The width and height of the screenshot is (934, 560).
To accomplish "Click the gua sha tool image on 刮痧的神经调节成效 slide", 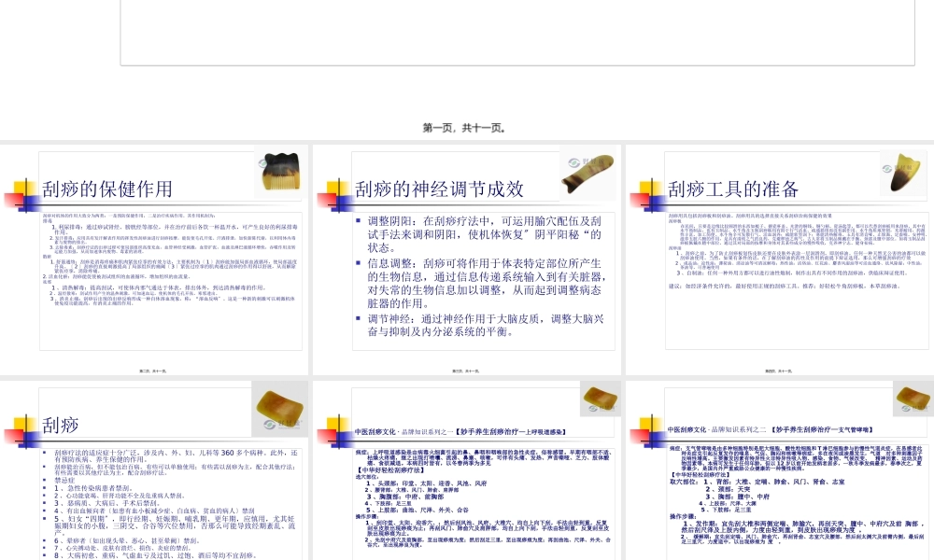I will point(588,174).
